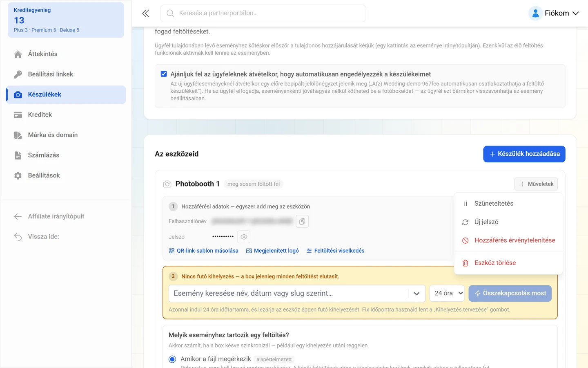Image resolution: width=588 pixels, height=368 pixels.
Task: Click the Áttekintés home icon
Action: point(18,54)
